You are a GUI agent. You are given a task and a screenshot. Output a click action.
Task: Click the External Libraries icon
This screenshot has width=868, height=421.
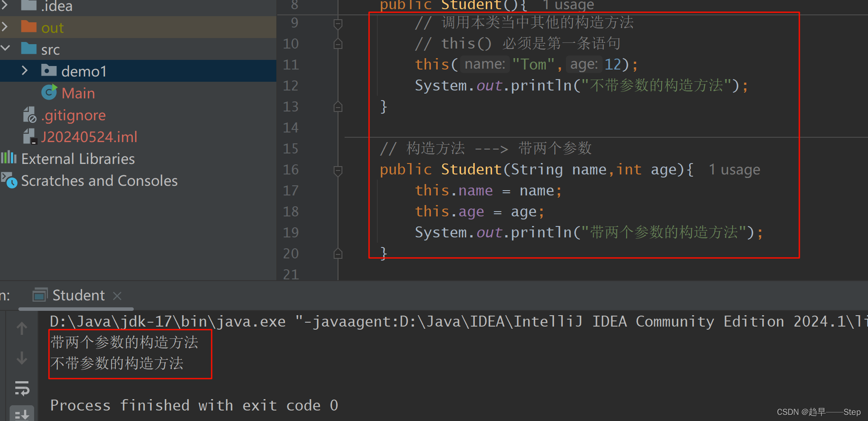pos(9,158)
